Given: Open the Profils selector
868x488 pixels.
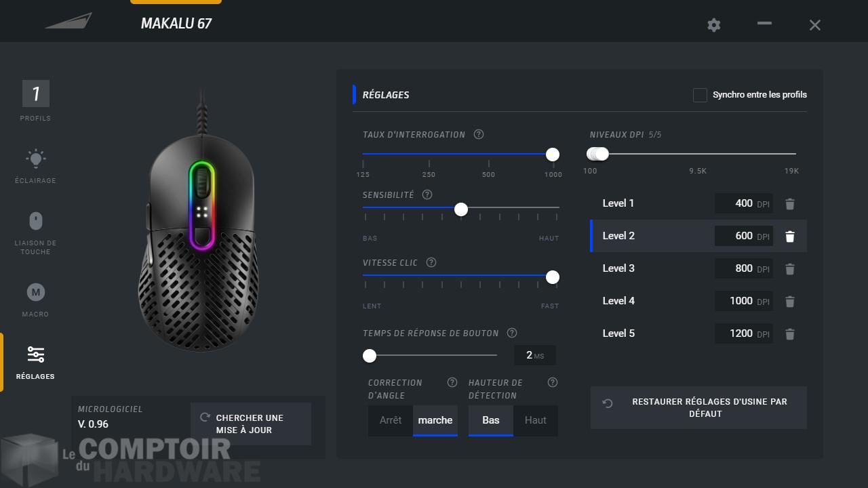Looking at the screenshot, I should [x=35, y=100].
